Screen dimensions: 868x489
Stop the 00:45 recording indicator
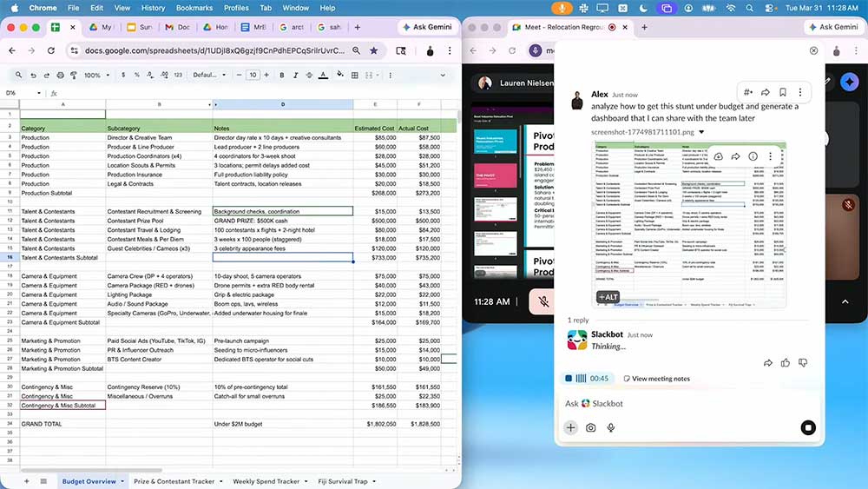(569, 379)
